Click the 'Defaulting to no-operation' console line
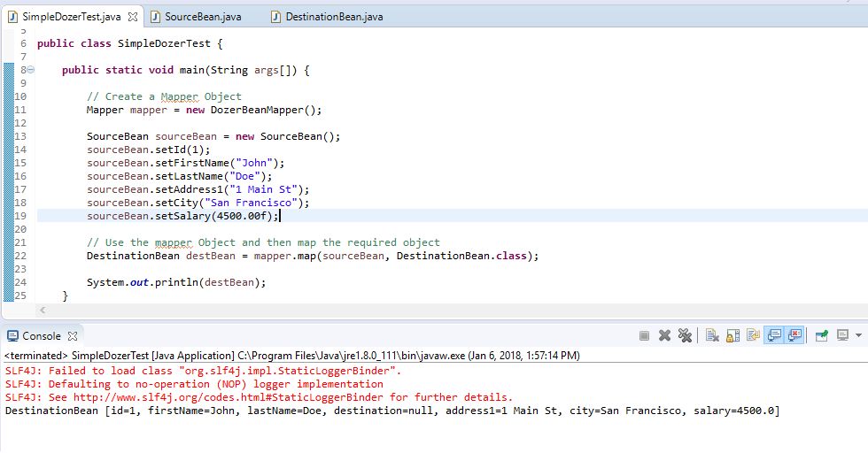868x453 pixels. point(194,384)
